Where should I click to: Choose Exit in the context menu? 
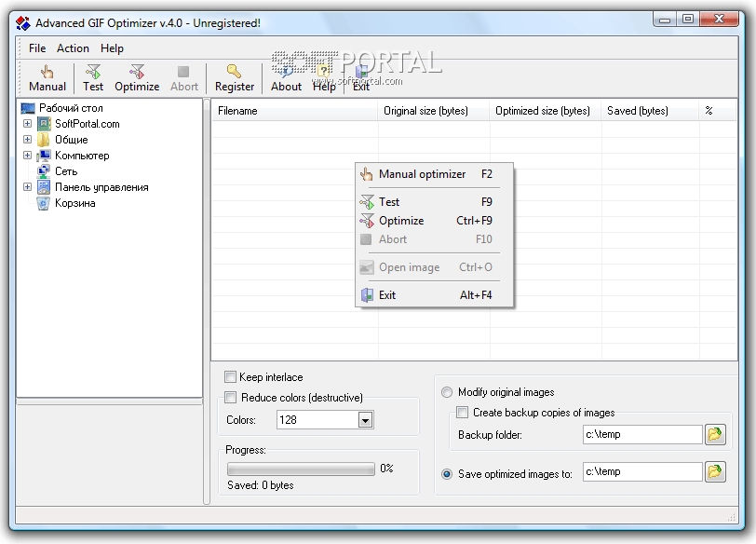pyautogui.click(x=435, y=295)
